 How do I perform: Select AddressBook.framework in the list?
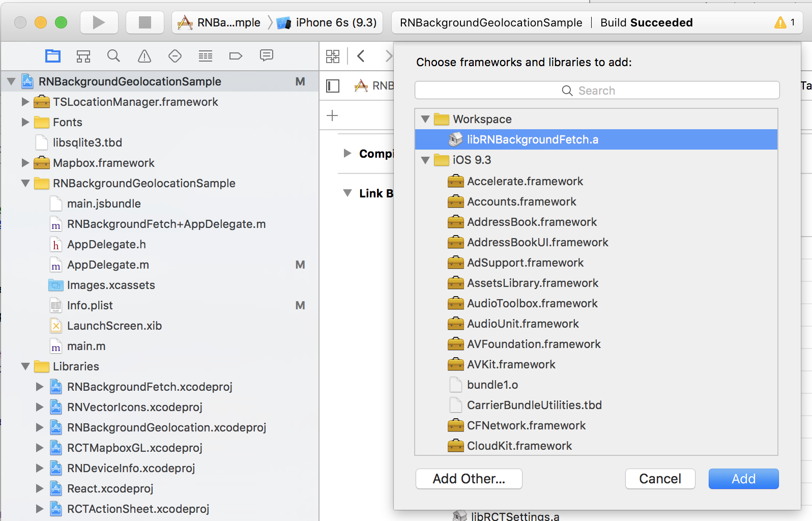coord(596,222)
